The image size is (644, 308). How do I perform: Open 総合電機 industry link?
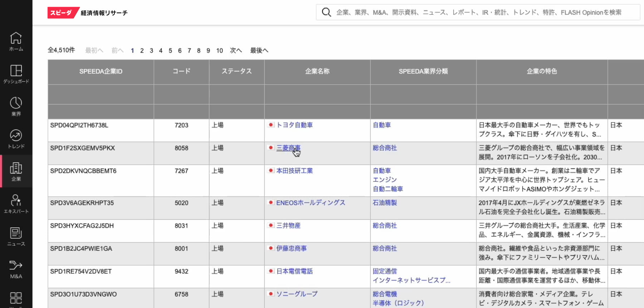point(385,294)
